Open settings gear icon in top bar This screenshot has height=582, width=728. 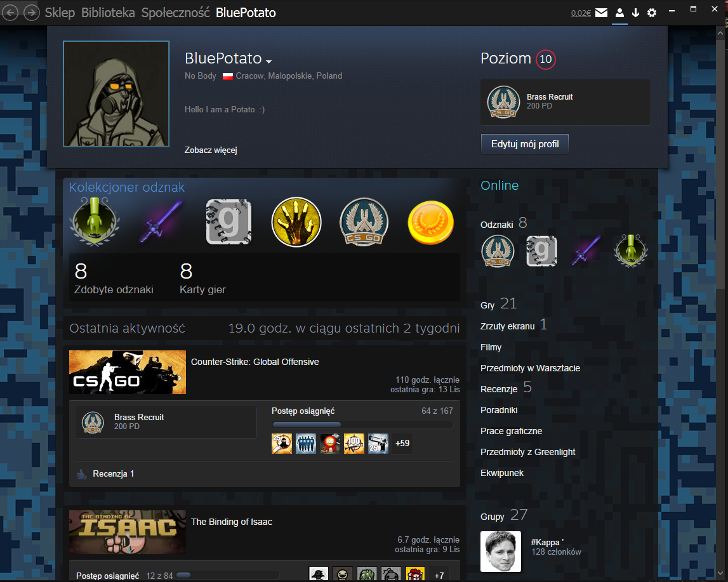pos(652,13)
